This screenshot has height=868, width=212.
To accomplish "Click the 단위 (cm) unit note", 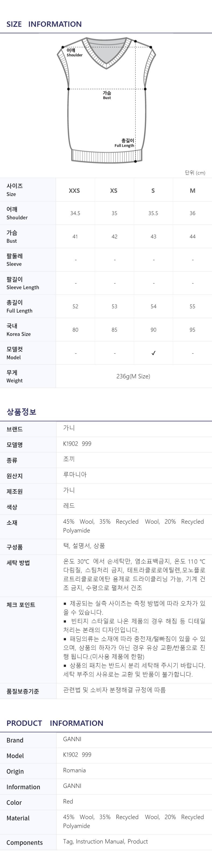I will tap(195, 172).
